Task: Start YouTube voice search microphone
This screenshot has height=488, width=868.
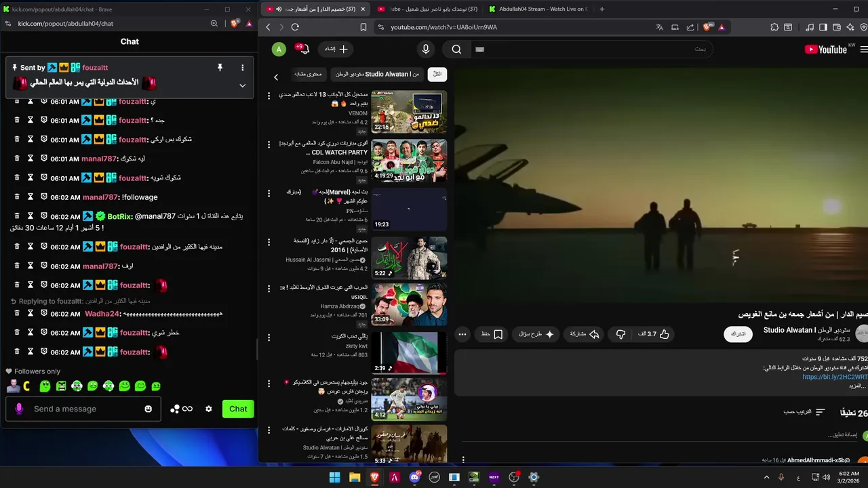Action: click(426, 49)
